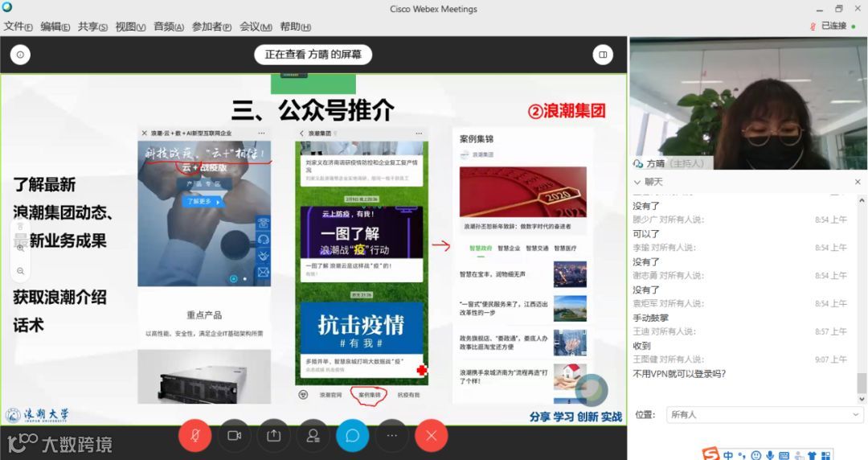Click the 9:07 上午 timestamp
Viewport: 868px width, 460px height.
830,359
